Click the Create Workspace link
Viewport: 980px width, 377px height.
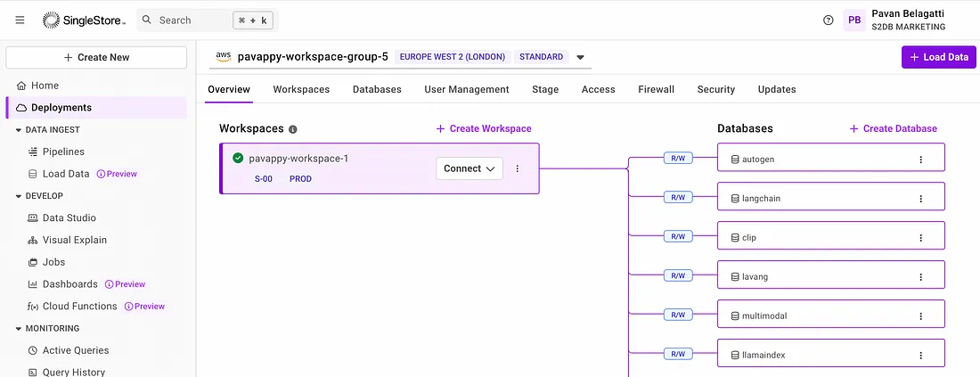pyautogui.click(x=484, y=129)
